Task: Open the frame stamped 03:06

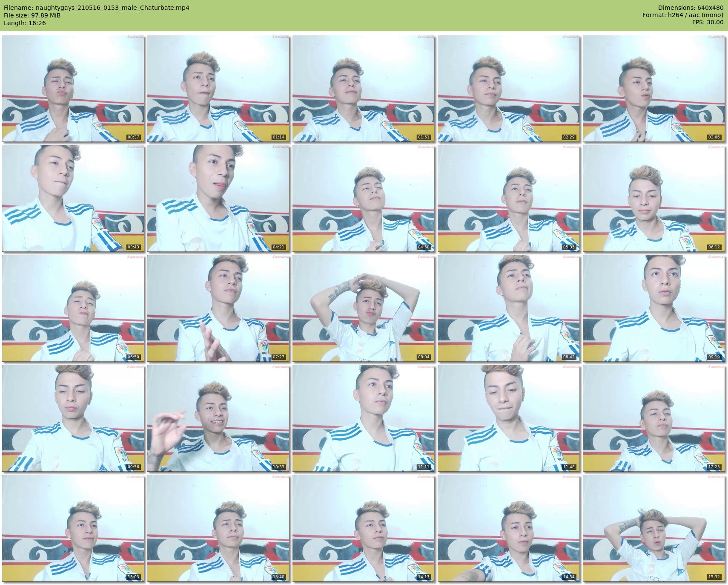Action: 654,89
